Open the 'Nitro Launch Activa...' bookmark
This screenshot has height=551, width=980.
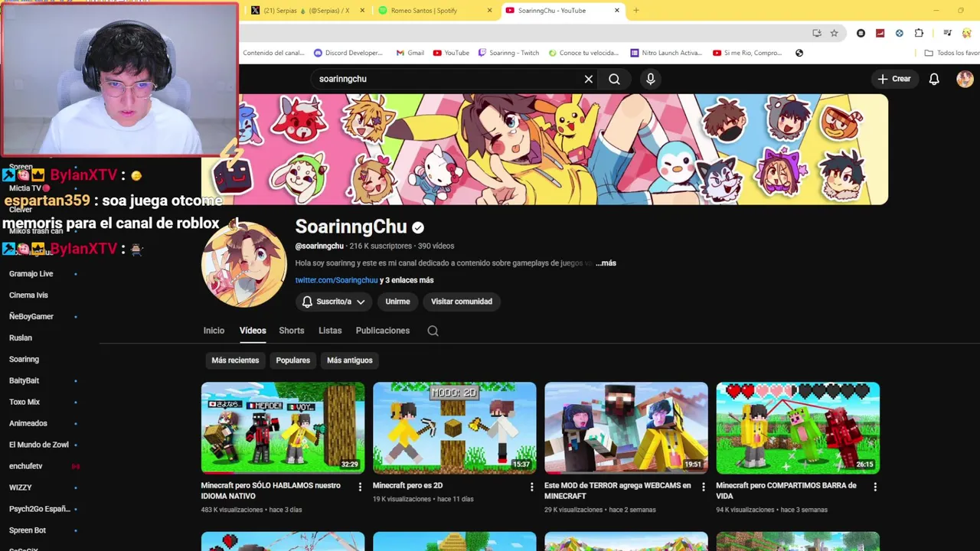point(666,53)
